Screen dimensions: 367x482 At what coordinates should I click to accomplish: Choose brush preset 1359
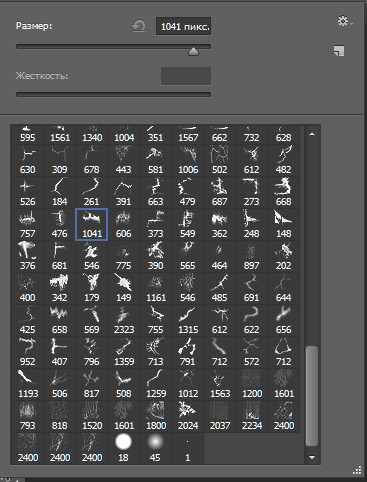(123, 353)
